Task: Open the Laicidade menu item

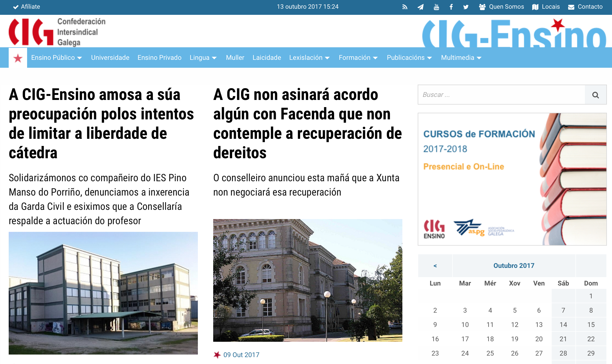Action: [267, 58]
